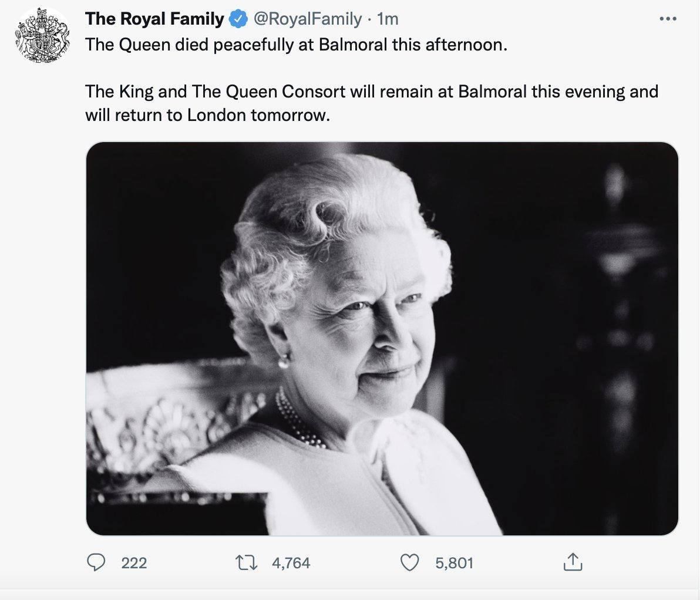
Task: Click the word "London" in the tweet
Action: (x=216, y=115)
